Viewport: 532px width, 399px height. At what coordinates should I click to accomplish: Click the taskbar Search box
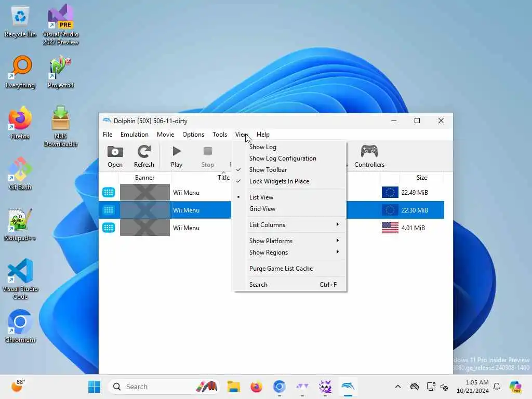[x=164, y=387]
